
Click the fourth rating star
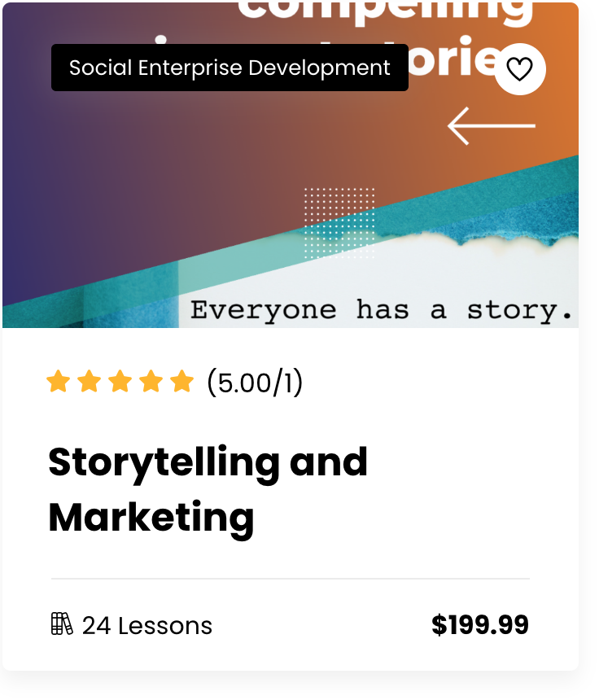coord(151,381)
